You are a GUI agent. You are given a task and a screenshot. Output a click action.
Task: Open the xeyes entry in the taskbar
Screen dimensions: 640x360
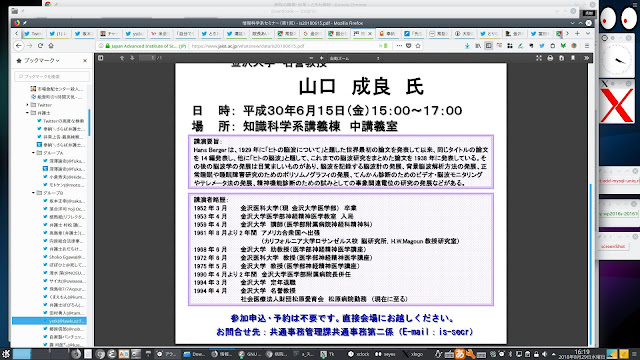point(386,354)
